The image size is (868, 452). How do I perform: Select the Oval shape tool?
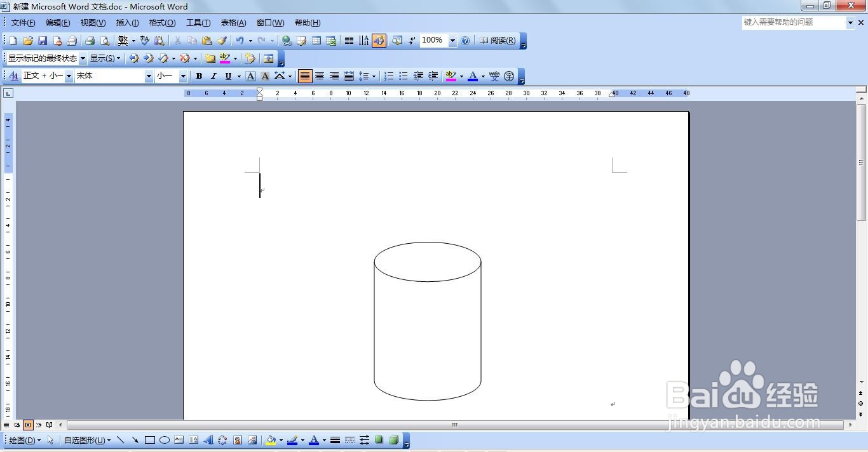165,440
